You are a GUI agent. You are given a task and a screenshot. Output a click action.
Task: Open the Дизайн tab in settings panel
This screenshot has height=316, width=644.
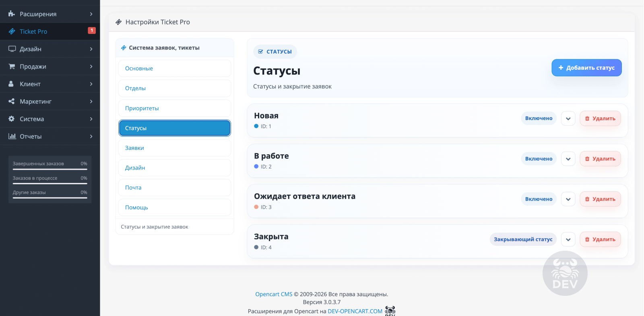click(x=175, y=168)
